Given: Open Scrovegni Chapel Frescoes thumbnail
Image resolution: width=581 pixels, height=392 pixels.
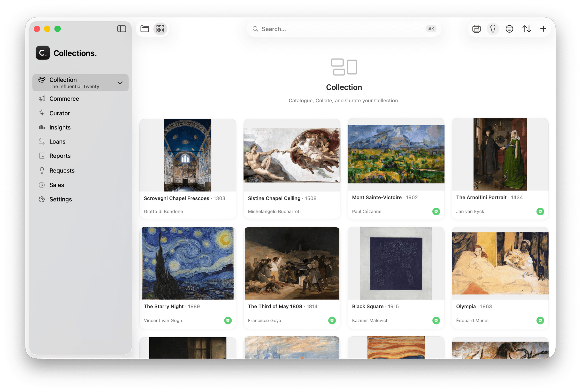Looking at the screenshot, I should tap(188, 155).
